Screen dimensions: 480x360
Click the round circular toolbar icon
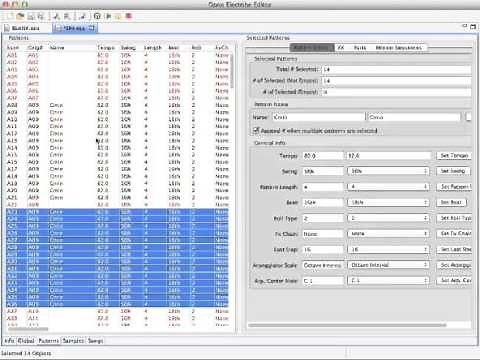point(97,16)
